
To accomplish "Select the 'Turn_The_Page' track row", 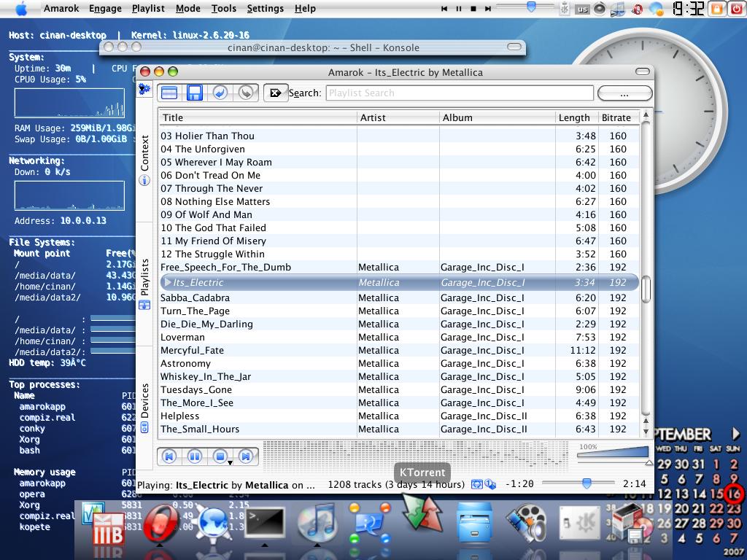I will click(x=399, y=311).
